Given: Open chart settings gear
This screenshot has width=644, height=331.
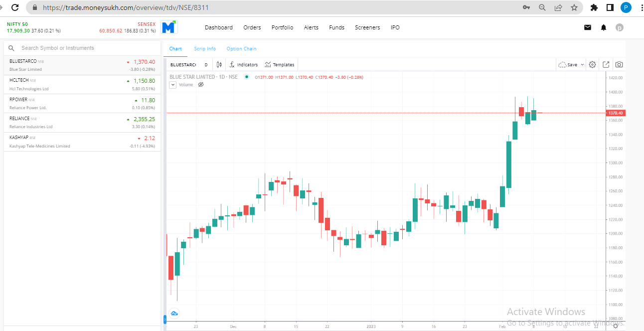Looking at the screenshot, I should coord(593,64).
